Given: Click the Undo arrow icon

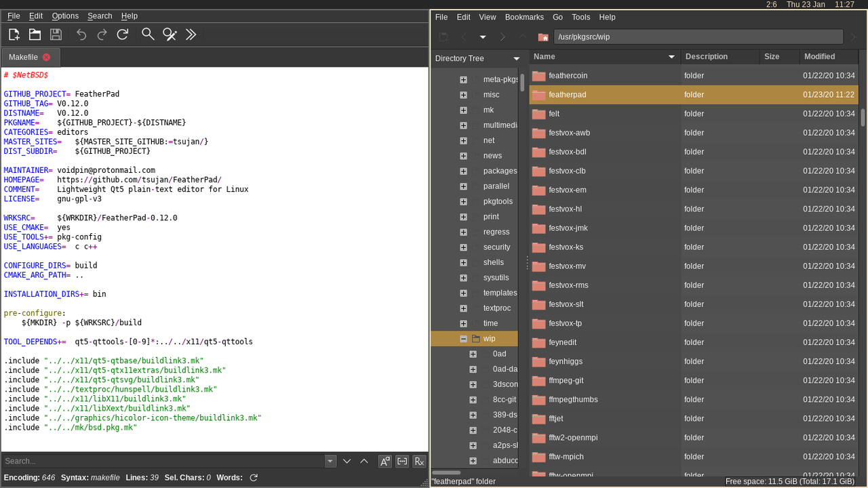Looking at the screenshot, I should [81, 35].
